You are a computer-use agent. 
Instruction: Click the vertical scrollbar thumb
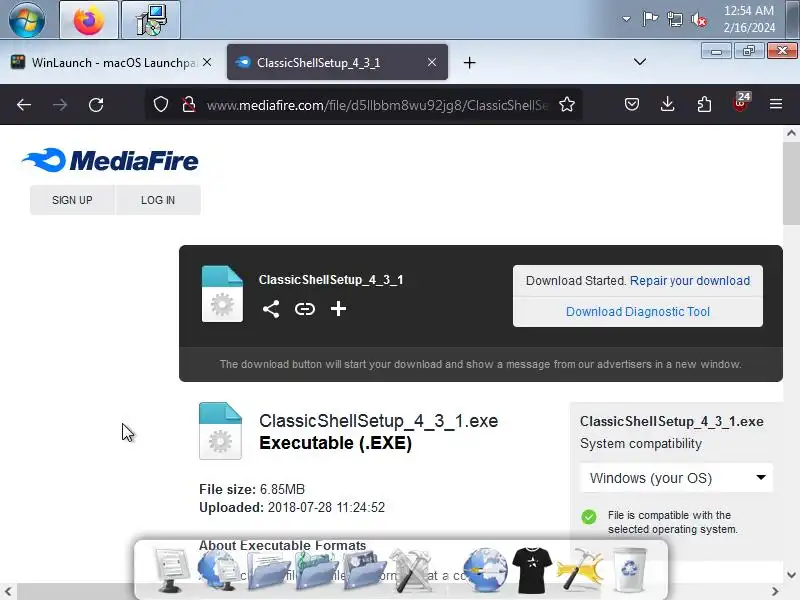(x=791, y=183)
